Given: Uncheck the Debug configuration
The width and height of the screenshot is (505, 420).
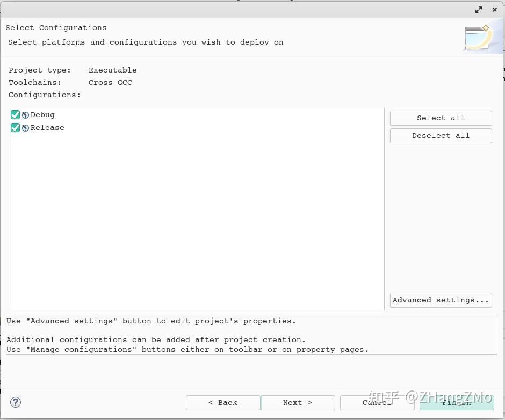Looking at the screenshot, I should click(15, 114).
